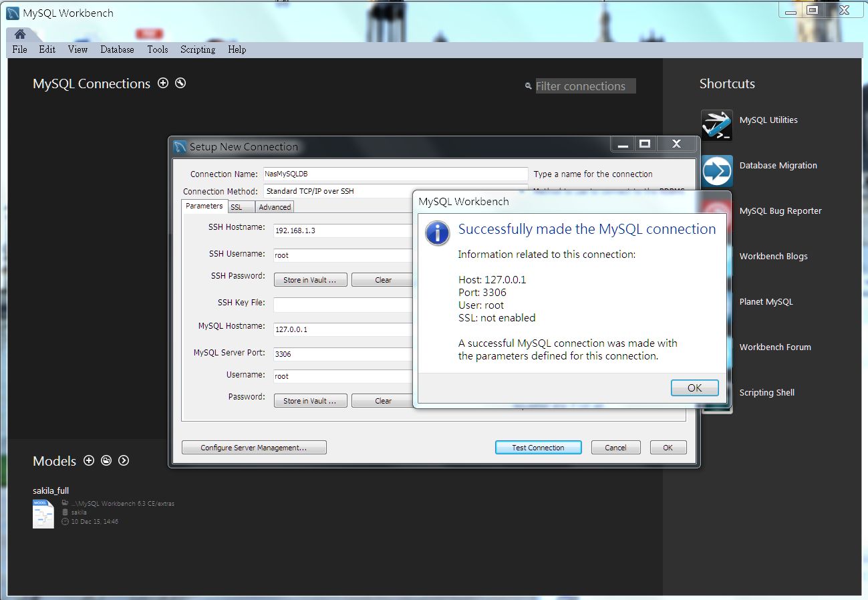Click the 'Host: 127.0.0.1' text
Viewport: 868px width, 600px height.
(x=492, y=280)
